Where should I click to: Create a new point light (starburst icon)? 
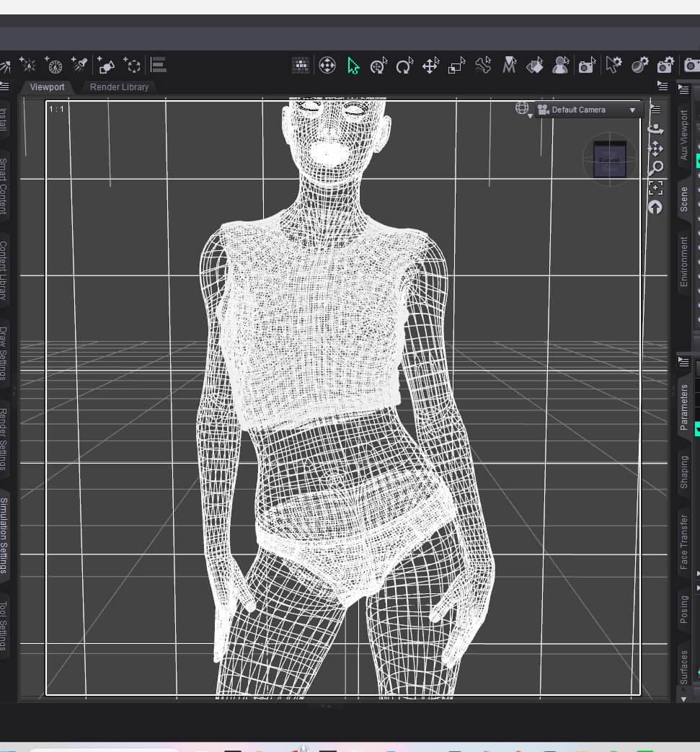[x=28, y=65]
